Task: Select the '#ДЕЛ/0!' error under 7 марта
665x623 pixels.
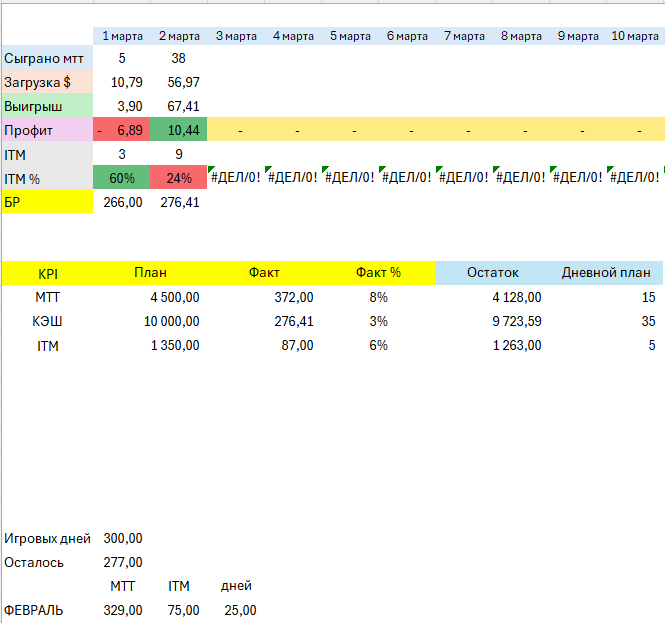Action: [x=464, y=177]
